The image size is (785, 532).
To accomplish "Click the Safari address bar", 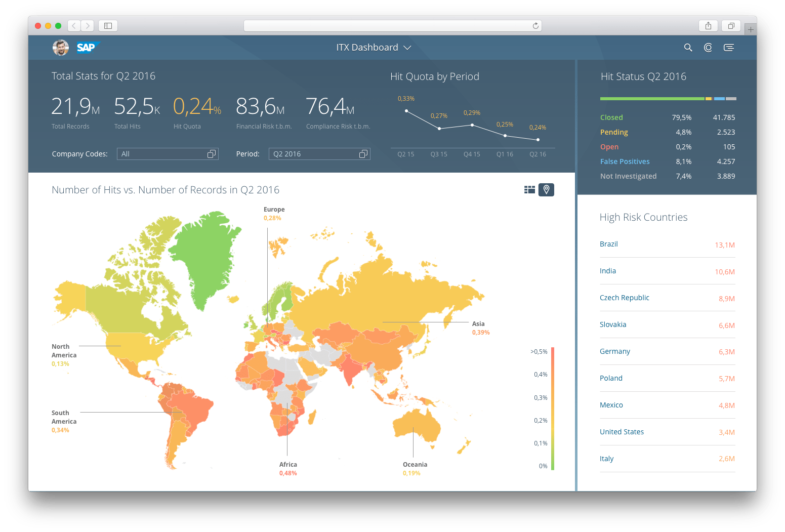I will click(392, 26).
